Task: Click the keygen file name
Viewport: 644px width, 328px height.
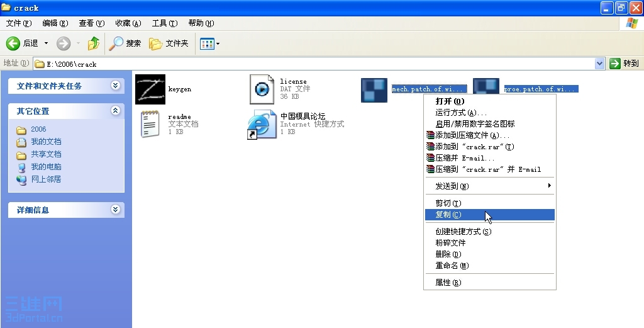Action: 179,89
